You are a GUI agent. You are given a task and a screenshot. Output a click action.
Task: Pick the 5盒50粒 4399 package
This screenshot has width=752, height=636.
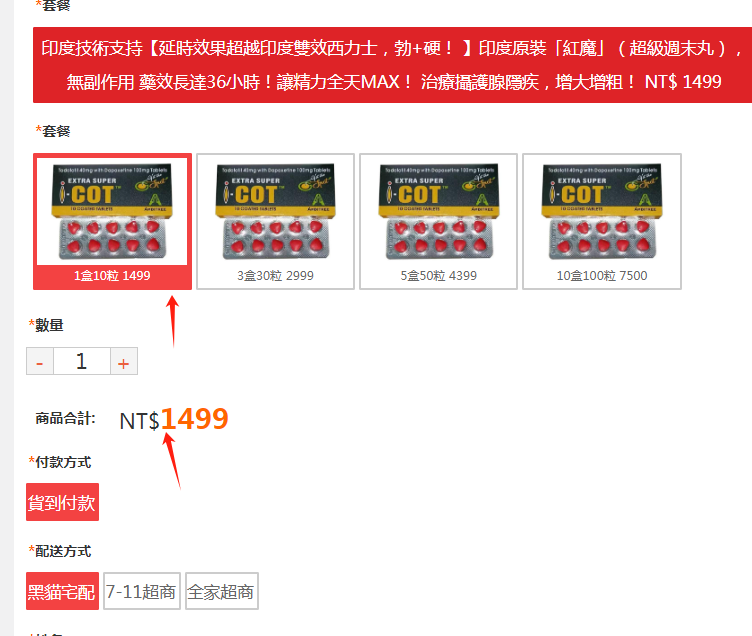point(438,221)
